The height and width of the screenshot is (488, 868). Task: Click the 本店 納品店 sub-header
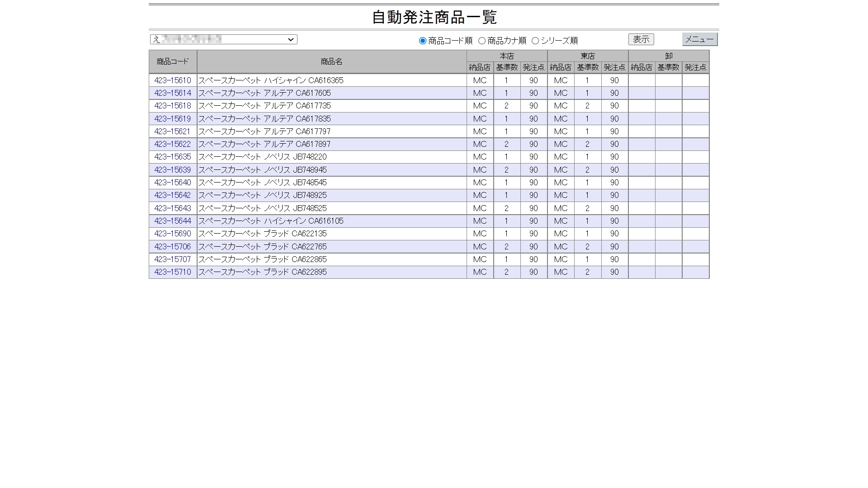point(480,67)
